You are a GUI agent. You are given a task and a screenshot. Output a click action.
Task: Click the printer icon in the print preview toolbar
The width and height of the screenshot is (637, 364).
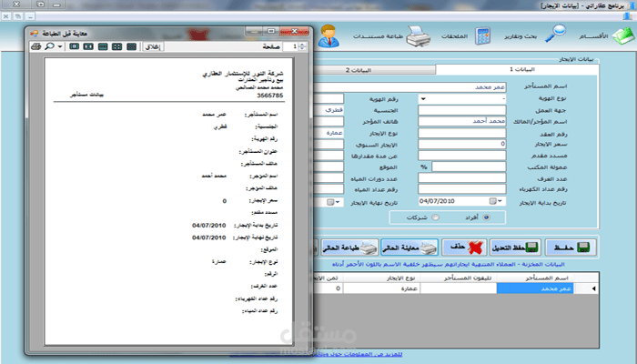(x=36, y=46)
